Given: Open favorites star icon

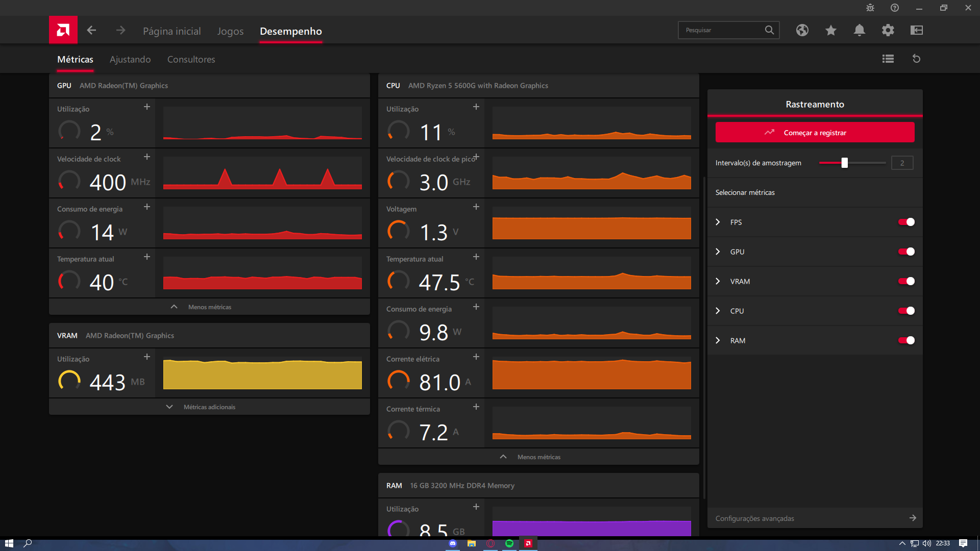Looking at the screenshot, I should pos(831,30).
